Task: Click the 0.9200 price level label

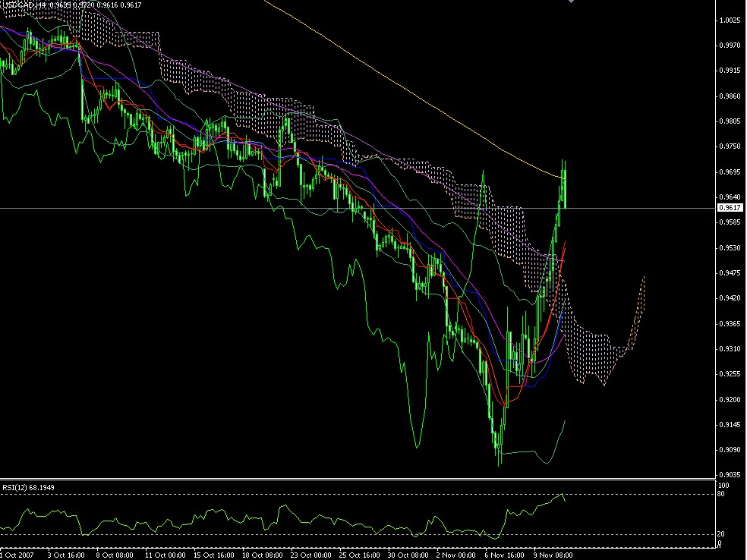Action: click(x=730, y=400)
